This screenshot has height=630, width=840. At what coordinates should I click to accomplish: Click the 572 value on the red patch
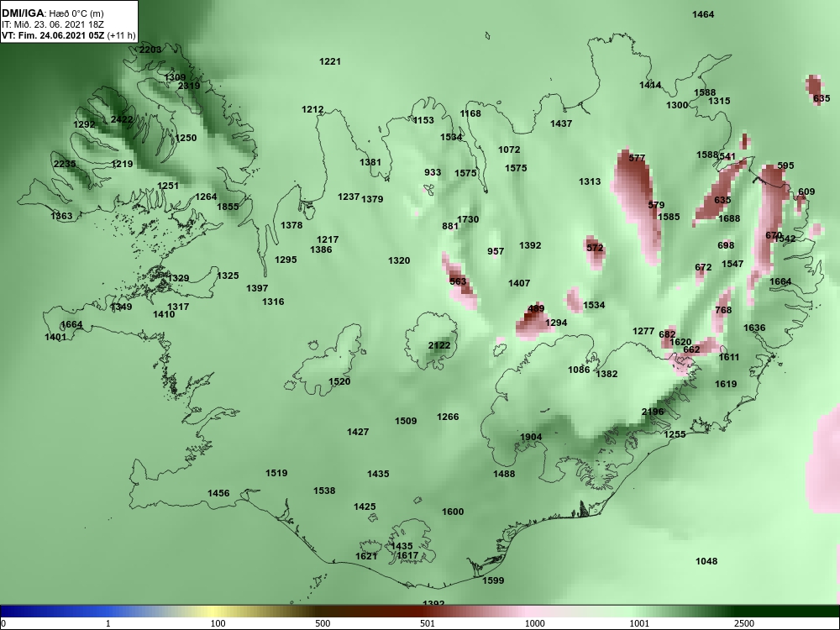pyautogui.click(x=595, y=248)
